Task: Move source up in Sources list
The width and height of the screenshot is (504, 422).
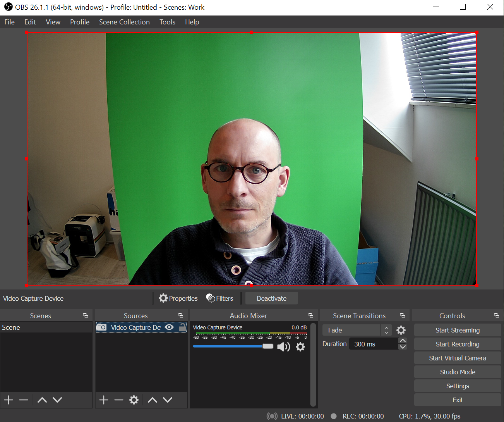Action: [153, 400]
